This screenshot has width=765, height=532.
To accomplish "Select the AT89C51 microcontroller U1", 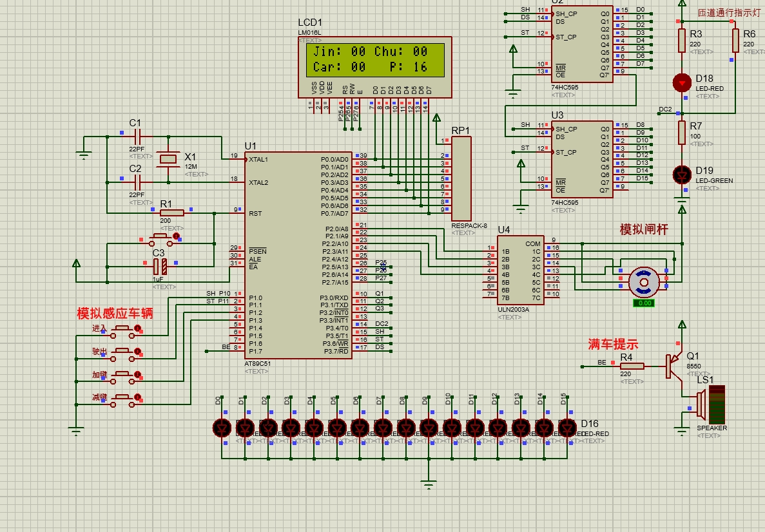I will (x=298, y=255).
